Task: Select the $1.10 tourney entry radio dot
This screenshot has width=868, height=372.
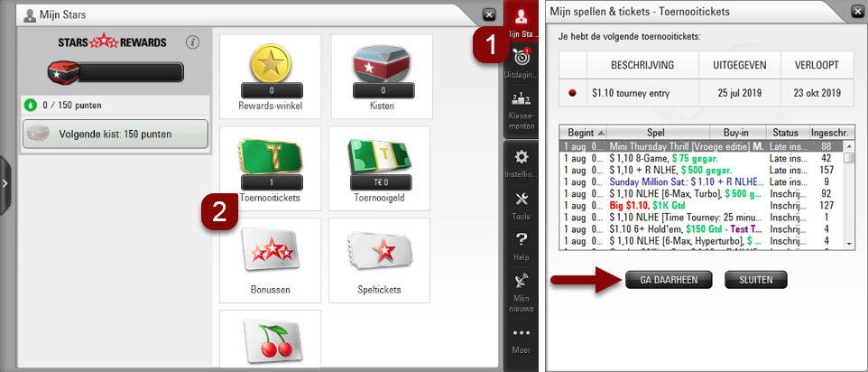Action: [572, 94]
